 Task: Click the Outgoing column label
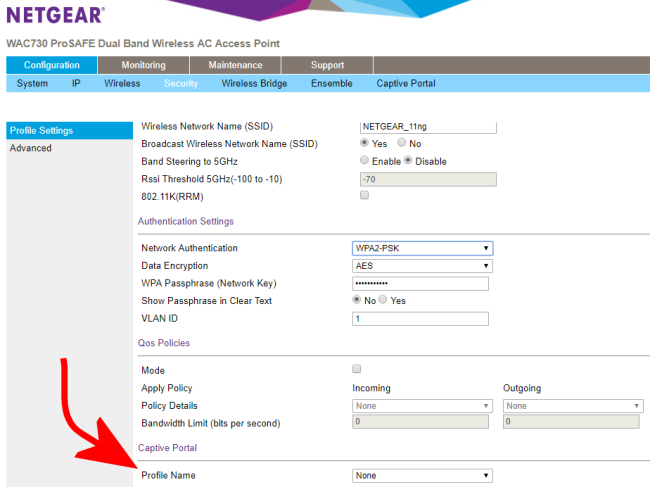tap(522, 388)
